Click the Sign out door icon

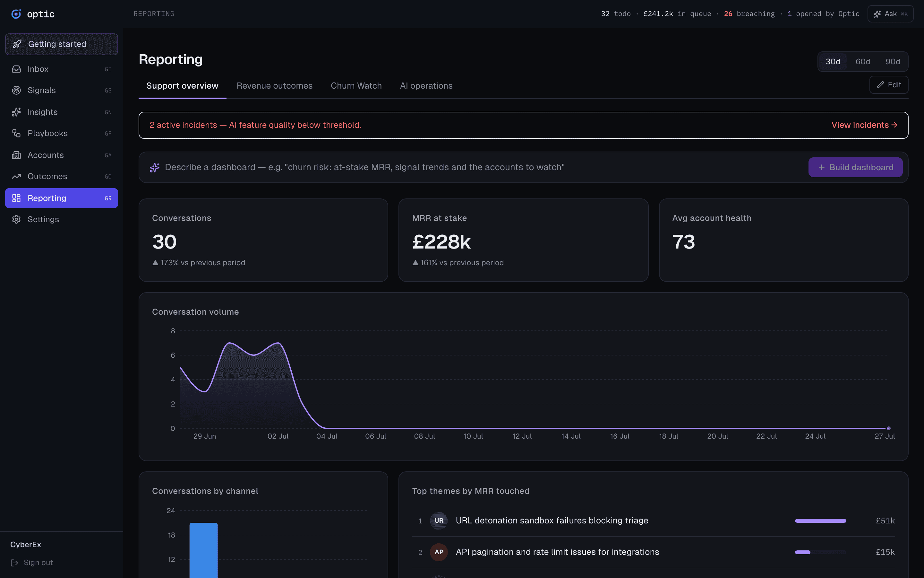point(14,563)
